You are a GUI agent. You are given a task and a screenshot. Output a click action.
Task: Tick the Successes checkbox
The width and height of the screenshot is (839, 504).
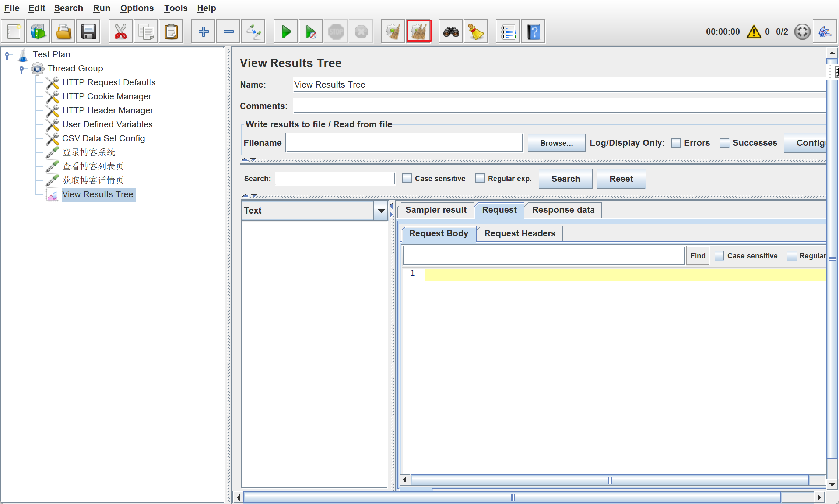click(x=724, y=143)
